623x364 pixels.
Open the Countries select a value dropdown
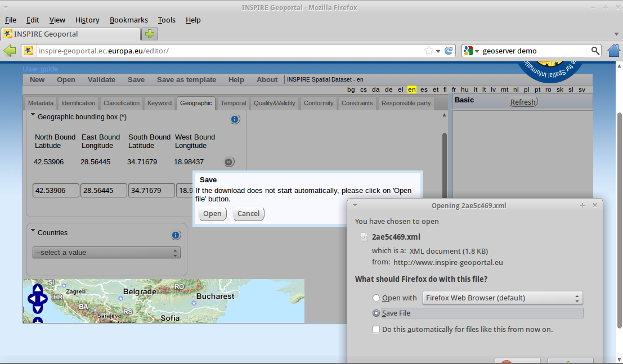(106, 253)
